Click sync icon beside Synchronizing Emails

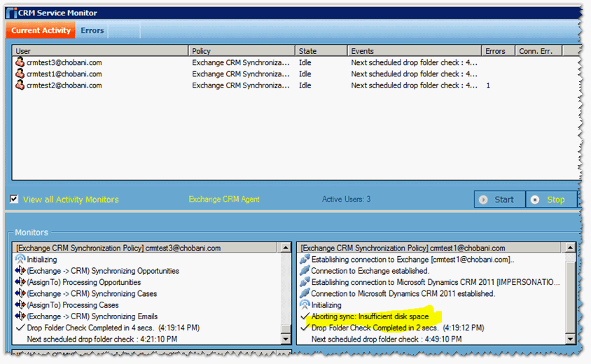click(20, 316)
